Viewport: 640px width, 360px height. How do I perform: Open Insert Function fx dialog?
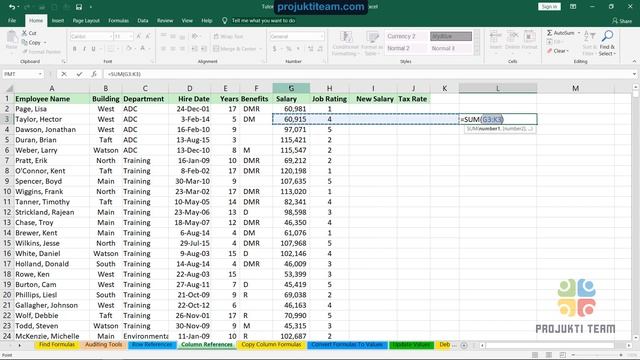click(94, 74)
